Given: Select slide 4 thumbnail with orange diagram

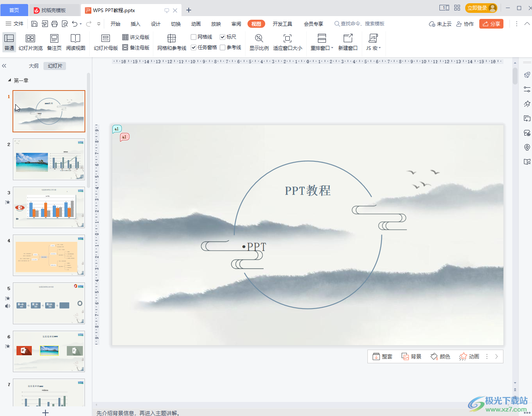Looking at the screenshot, I should [49, 255].
